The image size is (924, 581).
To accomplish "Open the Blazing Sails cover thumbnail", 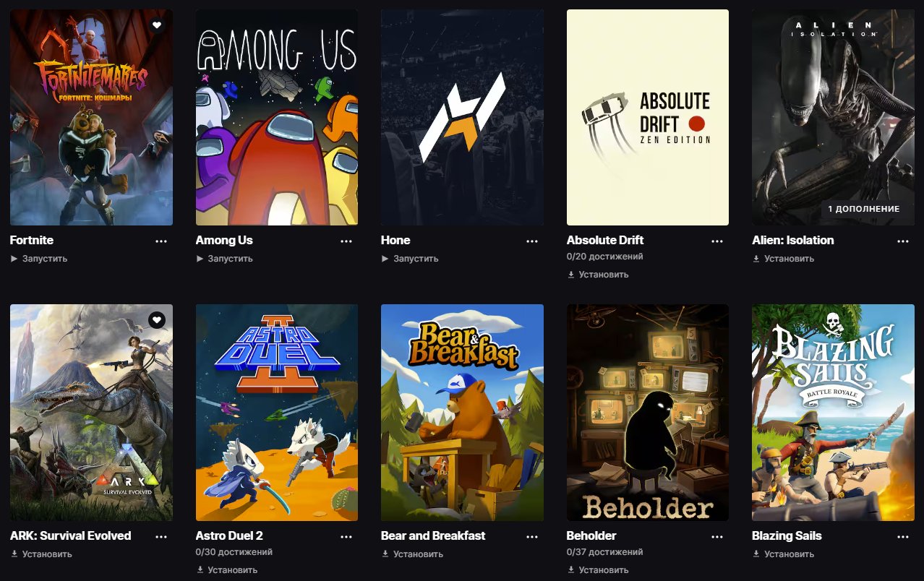I will click(833, 413).
